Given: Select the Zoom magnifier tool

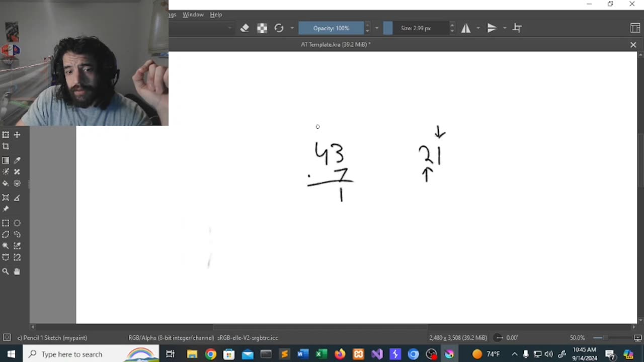Looking at the screenshot, I should [6, 271].
